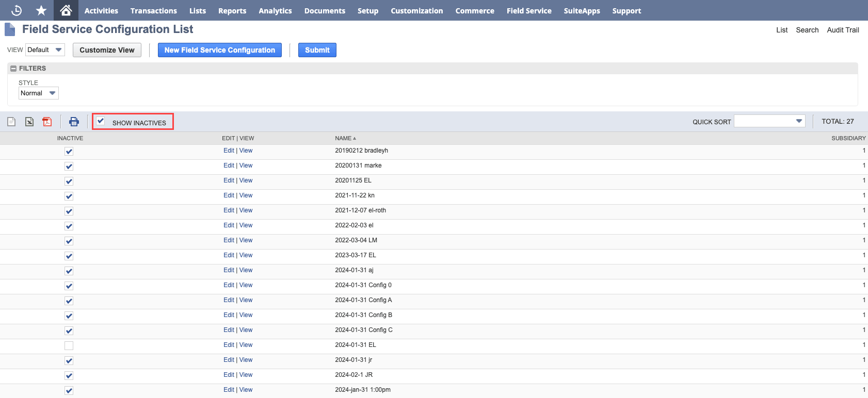This screenshot has width=868, height=398.
Task: Click the TOTAL: 27 count text
Action: coord(838,121)
